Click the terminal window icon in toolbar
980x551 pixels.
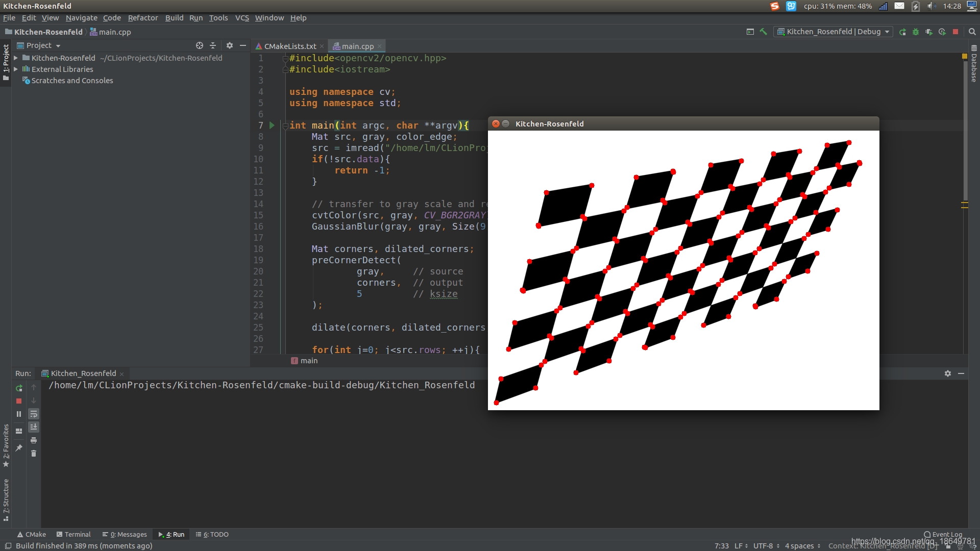(750, 32)
